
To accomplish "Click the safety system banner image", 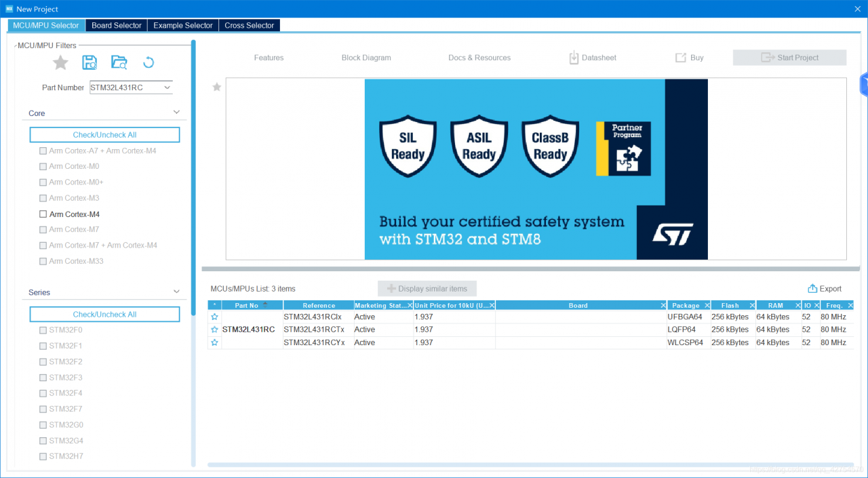I will [536, 169].
